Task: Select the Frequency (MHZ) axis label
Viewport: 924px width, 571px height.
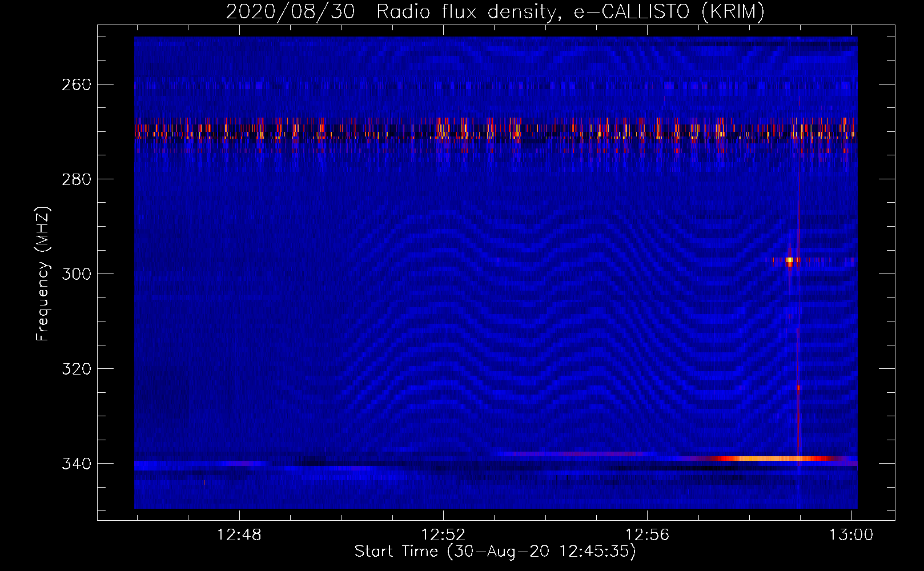Action: tap(43, 274)
